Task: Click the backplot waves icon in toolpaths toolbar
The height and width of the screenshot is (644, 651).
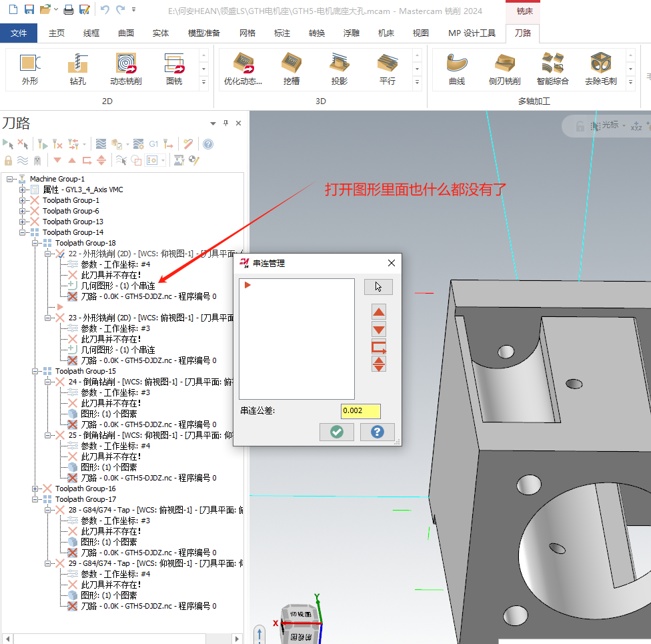Action: 101,144
